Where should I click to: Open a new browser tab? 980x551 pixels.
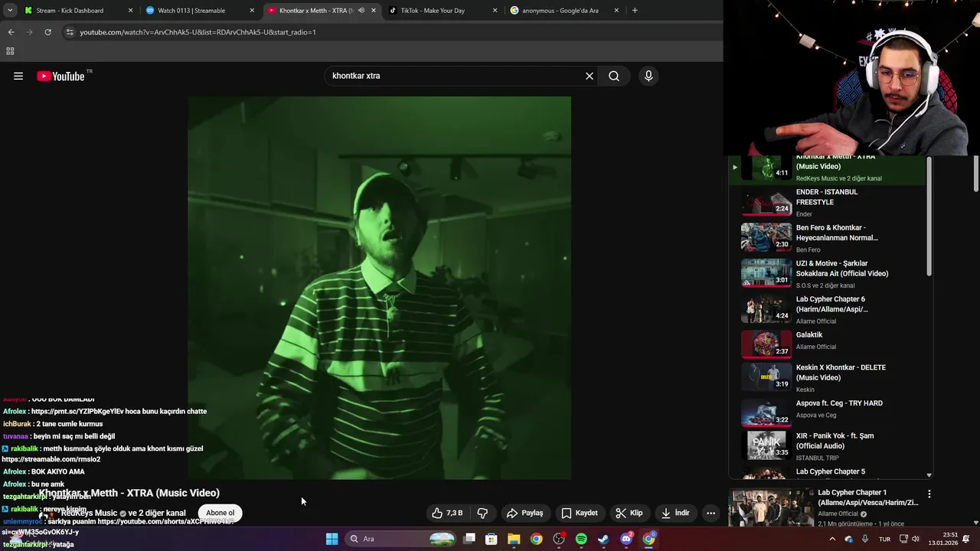pyautogui.click(x=635, y=11)
